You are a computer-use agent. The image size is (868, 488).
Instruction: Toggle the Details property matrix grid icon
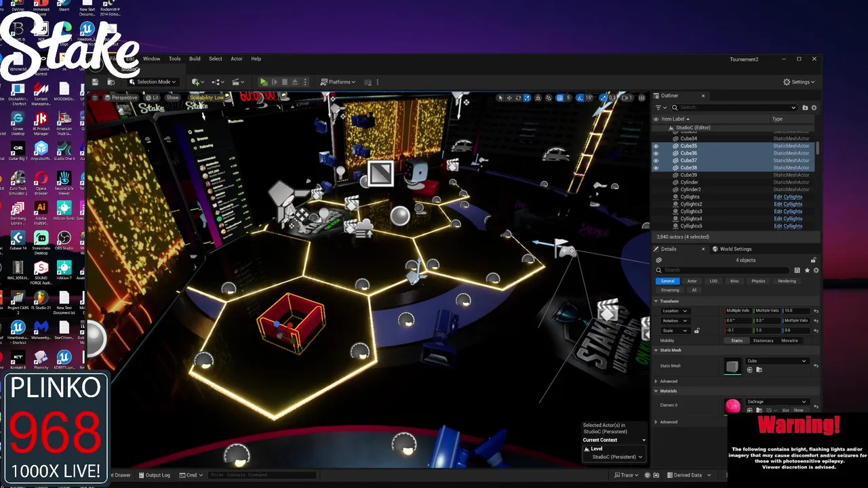coord(797,270)
